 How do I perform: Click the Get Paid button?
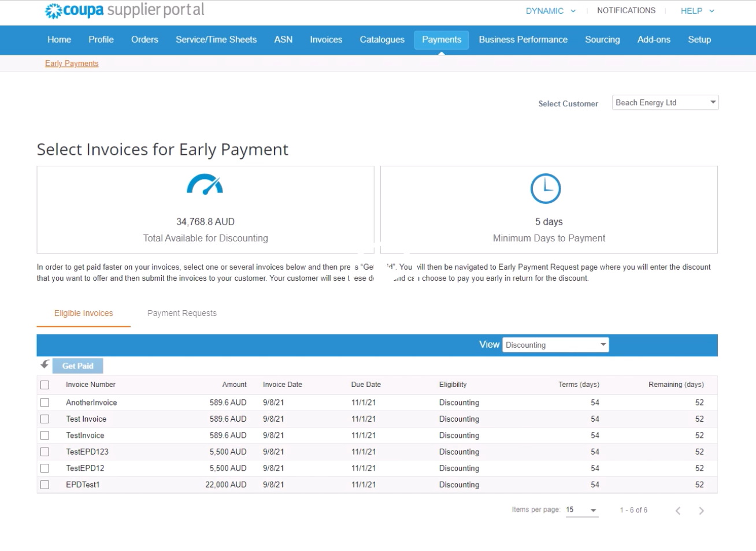tap(78, 366)
